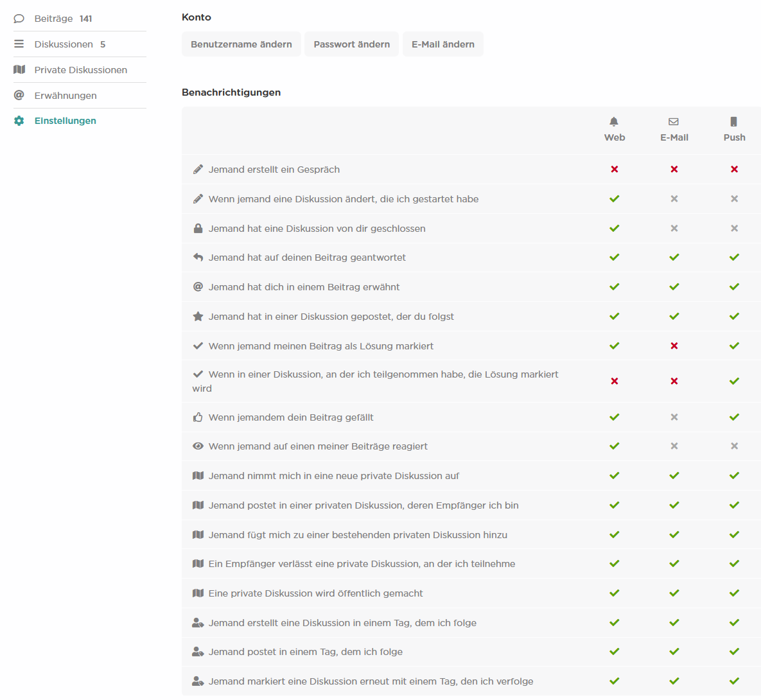Toggle E-Mail for 'Jemand hat auf deinen Beitrag geantwortet'

(674, 258)
